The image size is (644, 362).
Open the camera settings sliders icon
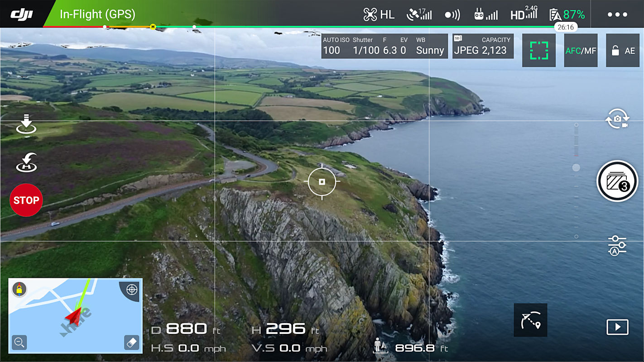click(617, 245)
